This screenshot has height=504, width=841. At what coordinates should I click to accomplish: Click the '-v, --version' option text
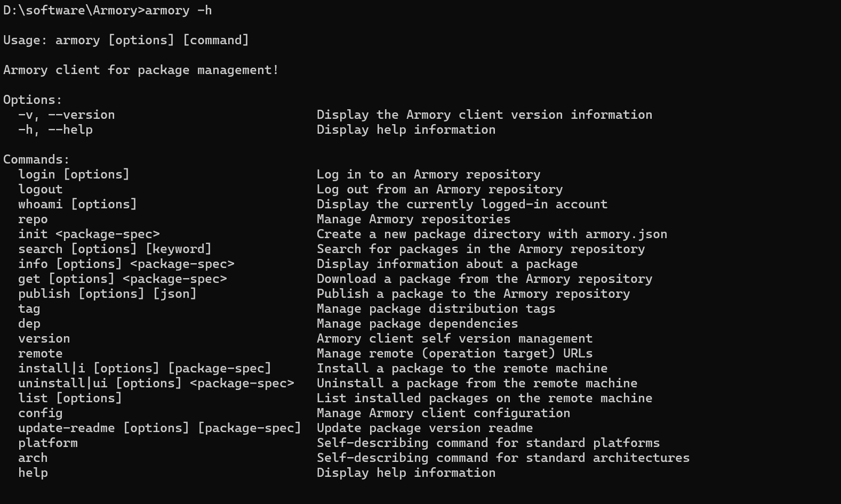pos(66,115)
